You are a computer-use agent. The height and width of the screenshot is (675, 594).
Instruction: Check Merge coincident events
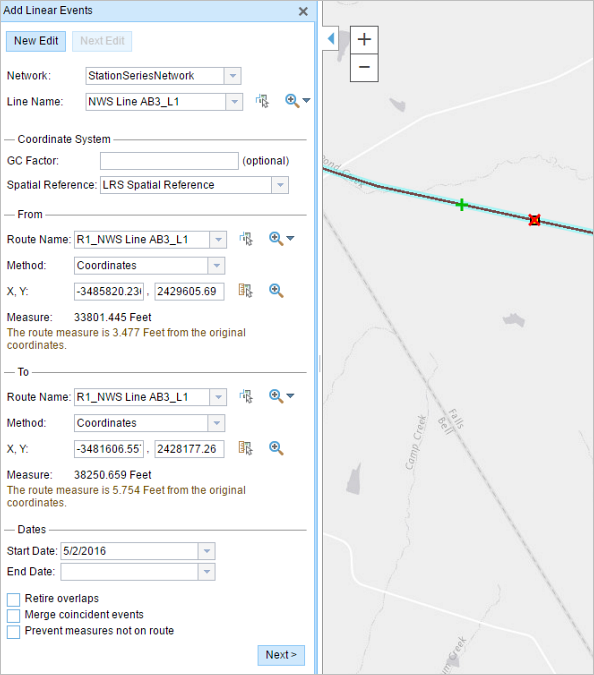click(13, 616)
